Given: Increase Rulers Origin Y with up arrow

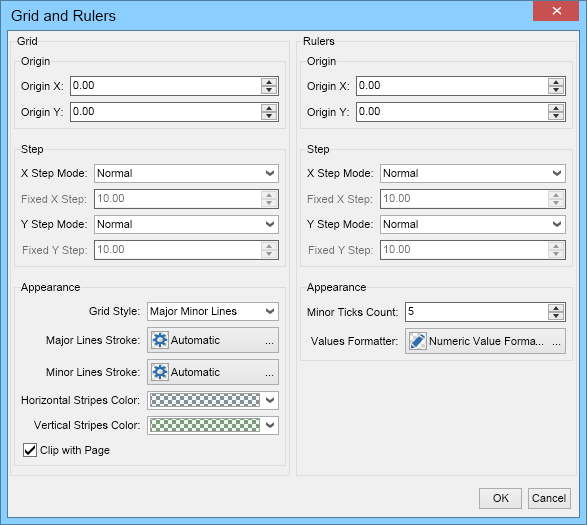Looking at the screenshot, I should 556,108.
